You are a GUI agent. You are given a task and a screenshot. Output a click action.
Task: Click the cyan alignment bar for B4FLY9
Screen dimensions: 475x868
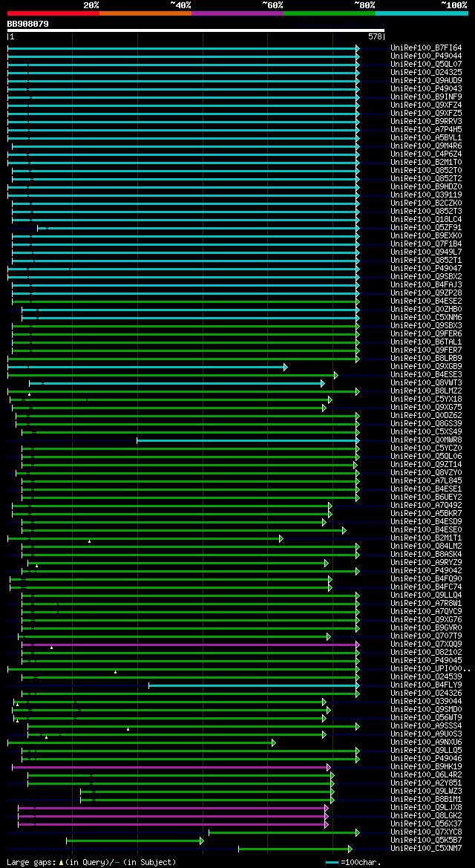pos(254,686)
